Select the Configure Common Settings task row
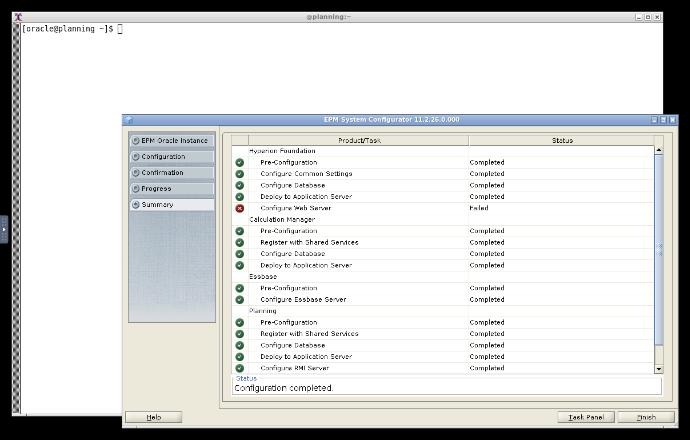Image resolution: width=690 pixels, height=440 pixels. point(443,174)
